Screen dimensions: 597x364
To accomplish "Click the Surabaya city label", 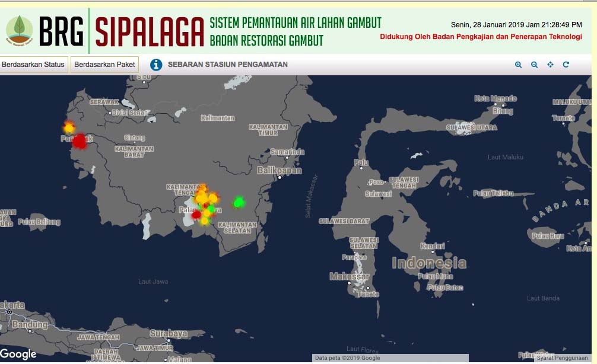I will 169,333.
